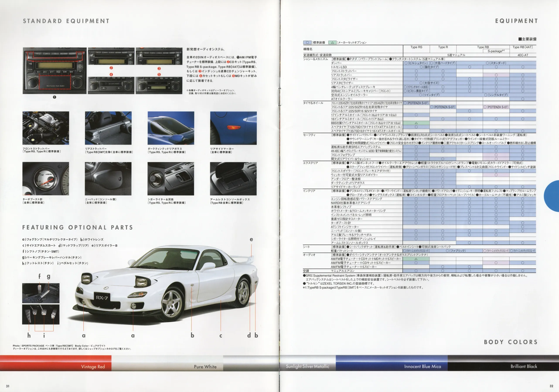
Task: Click the letter h footrest callout
Action: tap(29, 335)
